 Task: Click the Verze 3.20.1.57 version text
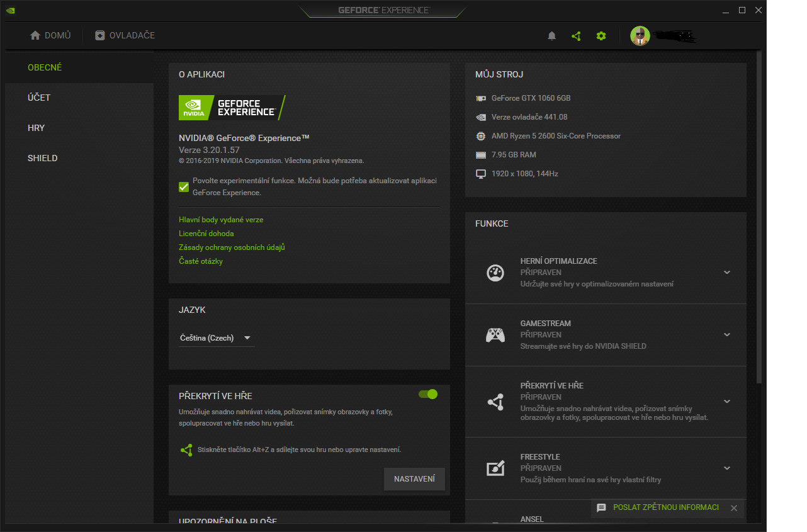(x=209, y=150)
